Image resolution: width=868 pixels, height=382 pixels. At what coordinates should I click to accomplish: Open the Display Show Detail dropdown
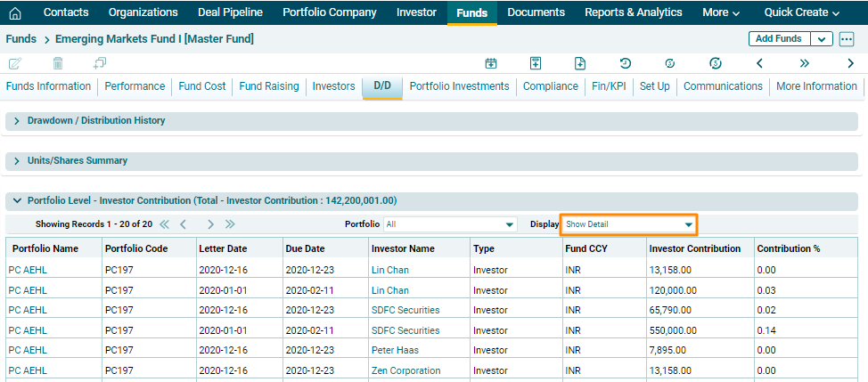[628, 224]
